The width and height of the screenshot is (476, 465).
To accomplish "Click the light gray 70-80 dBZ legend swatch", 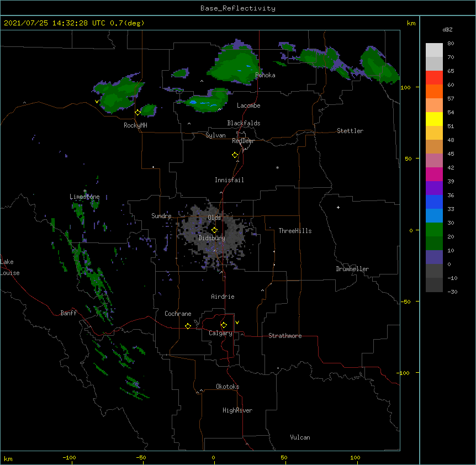I will (x=434, y=50).
